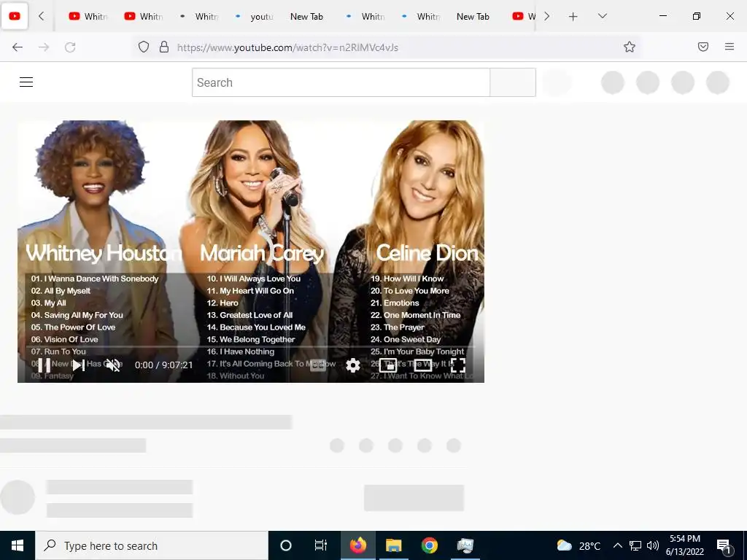
Task: Open Cortana from the taskbar circle
Action: 286,545
